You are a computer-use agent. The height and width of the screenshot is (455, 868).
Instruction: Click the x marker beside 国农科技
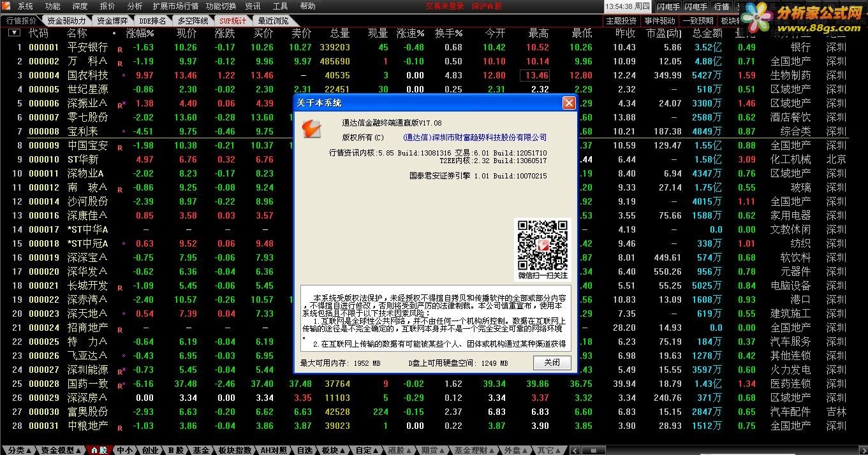click(124, 75)
